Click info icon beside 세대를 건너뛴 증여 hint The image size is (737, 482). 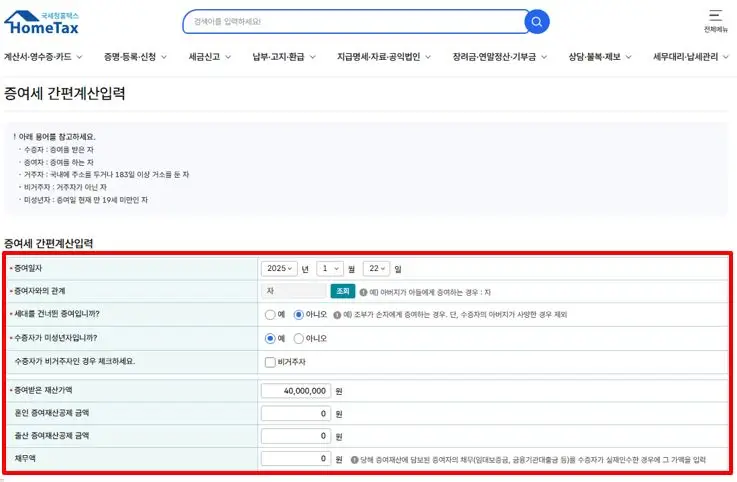coord(337,315)
